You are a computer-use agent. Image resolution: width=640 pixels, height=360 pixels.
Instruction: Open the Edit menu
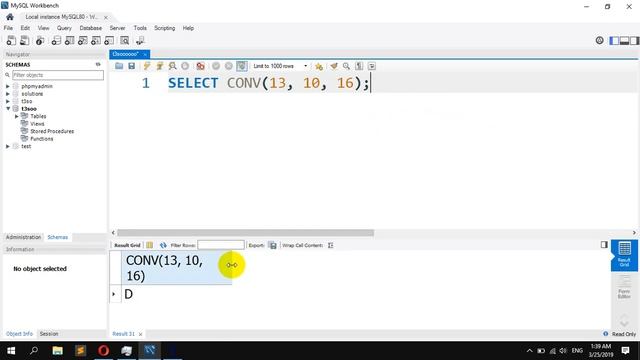[25, 28]
